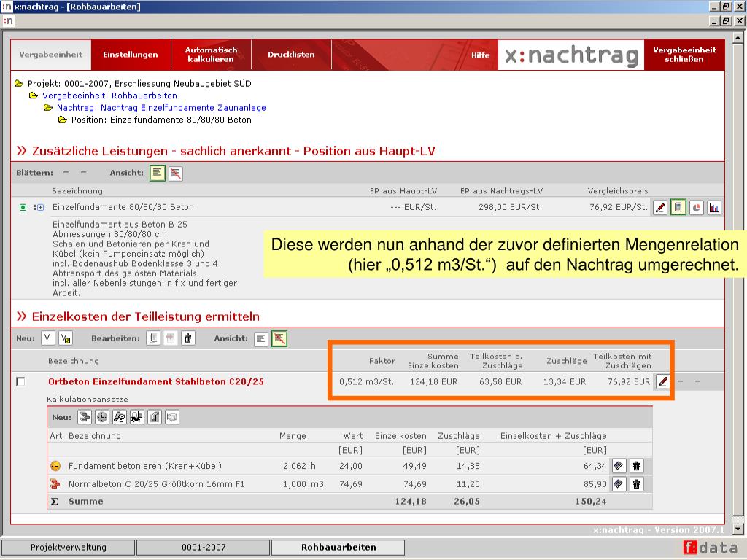Show long text view in Zusätzliche Leistungen

[x=158, y=173]
